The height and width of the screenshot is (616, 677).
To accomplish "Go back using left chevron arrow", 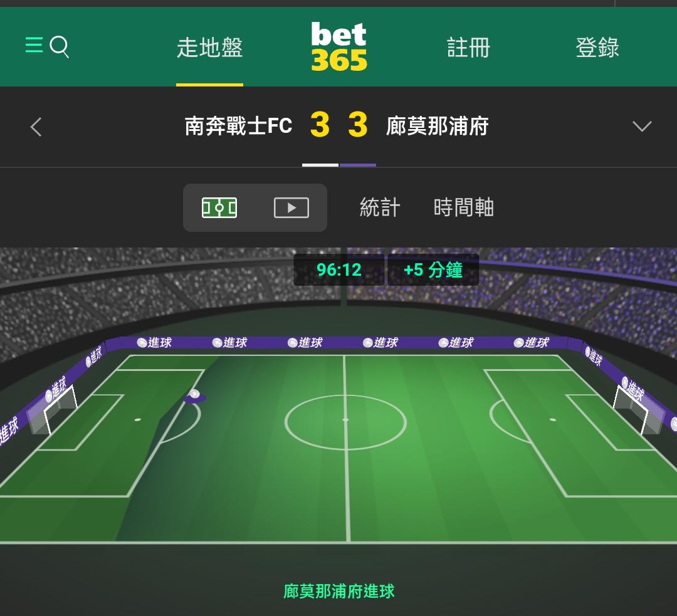I will (x=36, y=127).
